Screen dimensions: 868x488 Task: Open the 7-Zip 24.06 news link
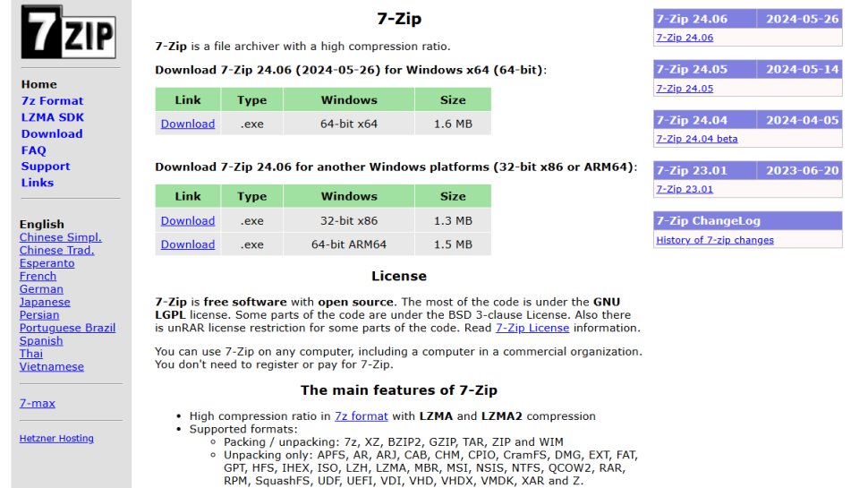tap(685, 38)
